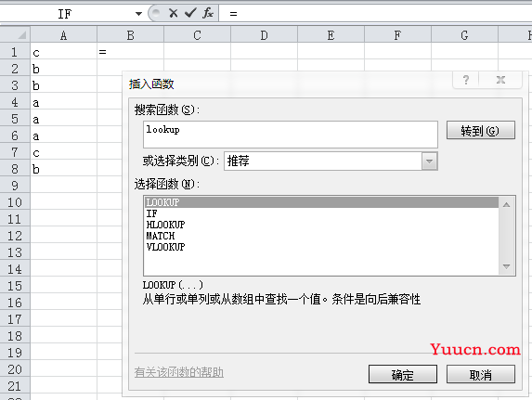Select row 21 header
Viewport: 532px width, 400px height.
click(x=15, y=386)
